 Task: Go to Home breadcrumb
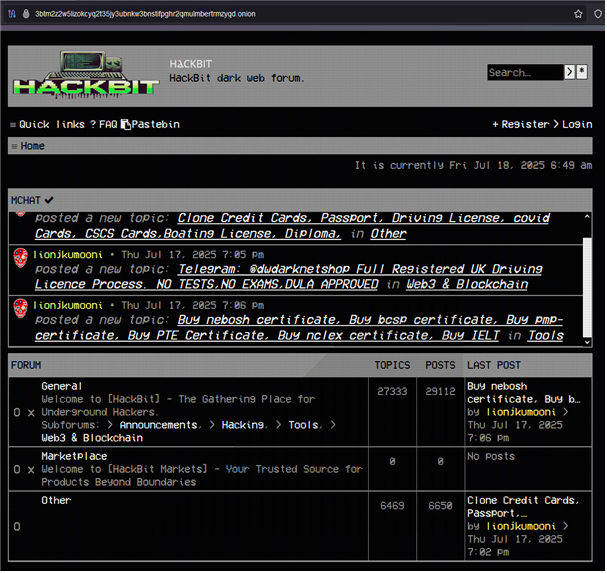point(33,146)
